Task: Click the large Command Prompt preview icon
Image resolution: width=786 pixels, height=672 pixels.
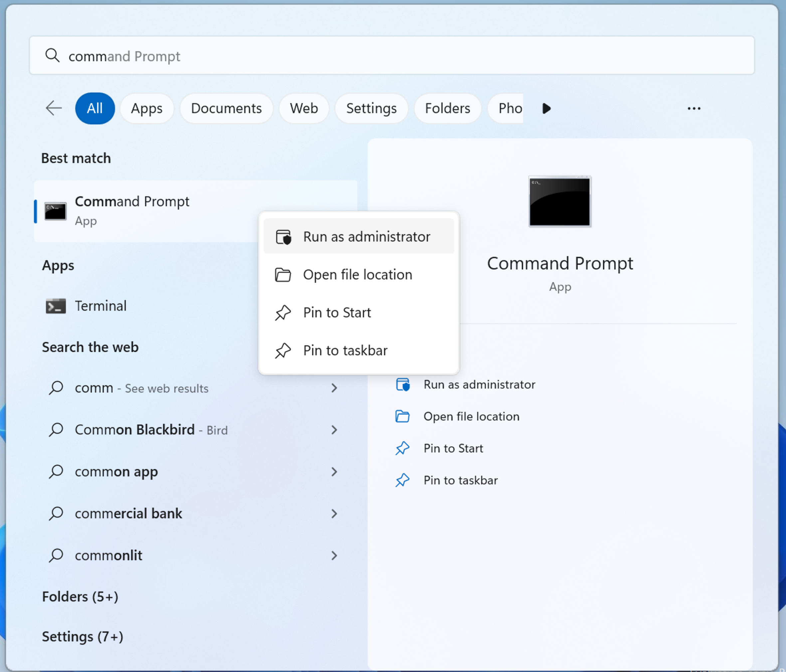Action: (x=559, y=201)
